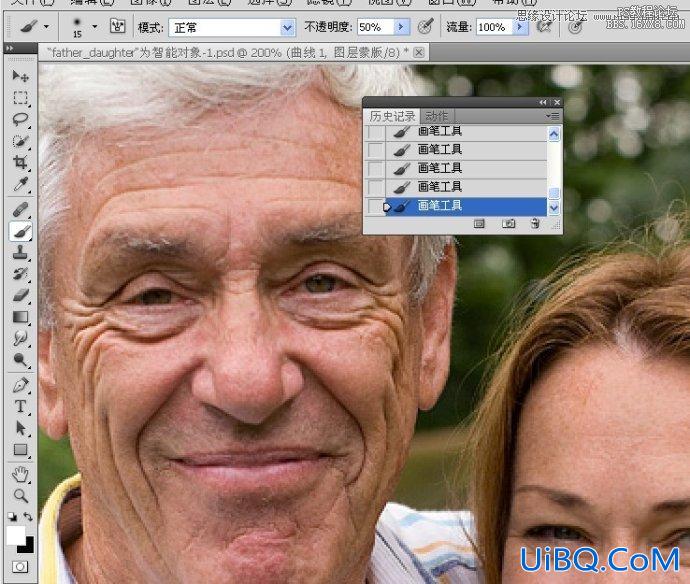Select the Dodge tool
The image size is (690, 584).
[x=20, y=360]
